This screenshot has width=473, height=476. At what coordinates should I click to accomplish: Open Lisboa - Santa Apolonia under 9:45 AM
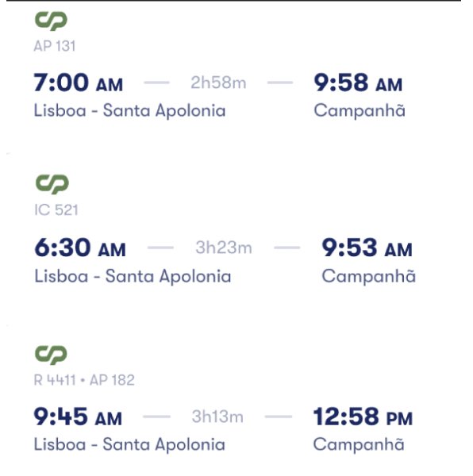pos(129,444)
